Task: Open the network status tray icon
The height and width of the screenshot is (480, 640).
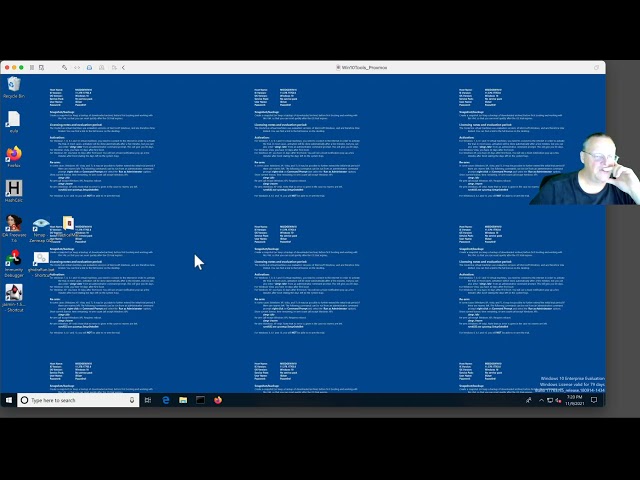Action: click(550, 400)
